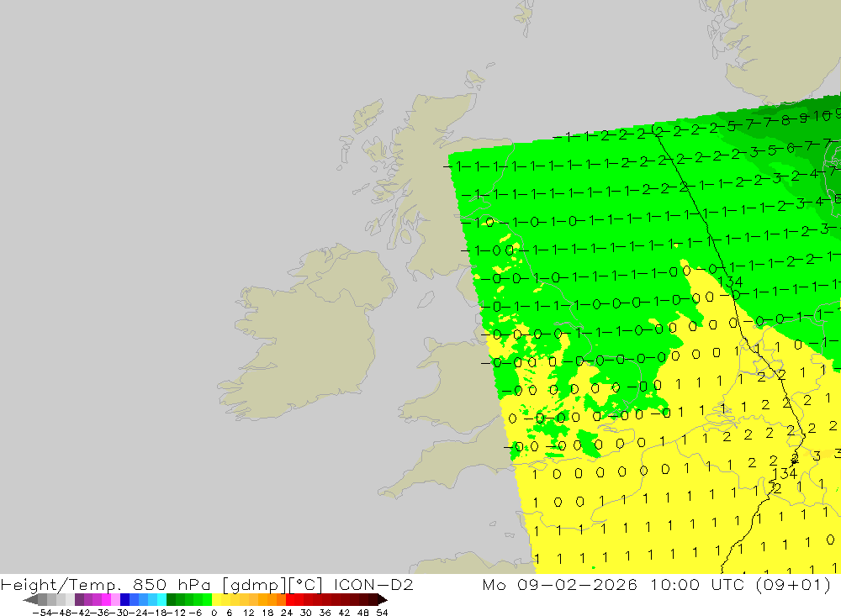
Task: Click the dark right arrow end of the color scale
Action: click(383, 599)
